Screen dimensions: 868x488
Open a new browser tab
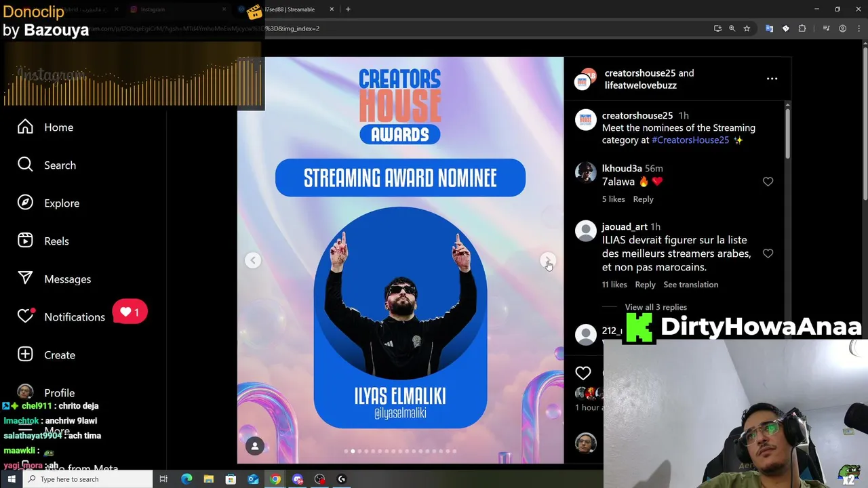[348, 9]
